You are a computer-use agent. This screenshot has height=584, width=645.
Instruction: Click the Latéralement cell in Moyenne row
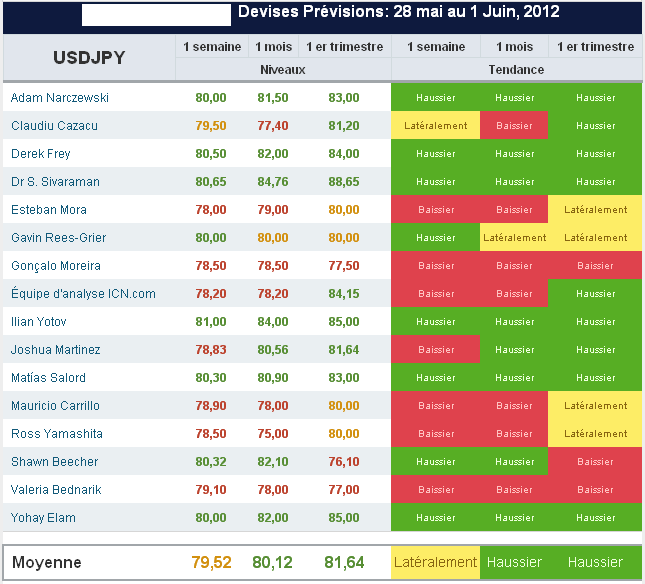click(x=435, y=562)
